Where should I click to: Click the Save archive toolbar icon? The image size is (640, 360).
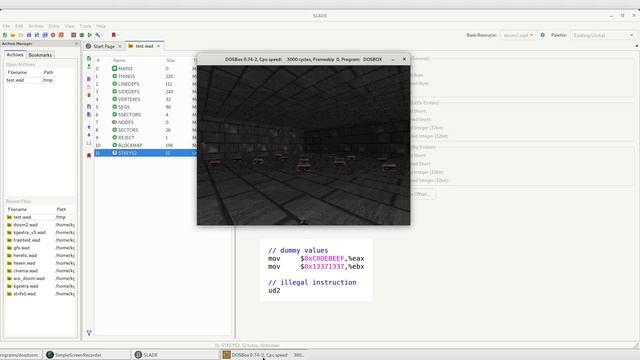29,35
